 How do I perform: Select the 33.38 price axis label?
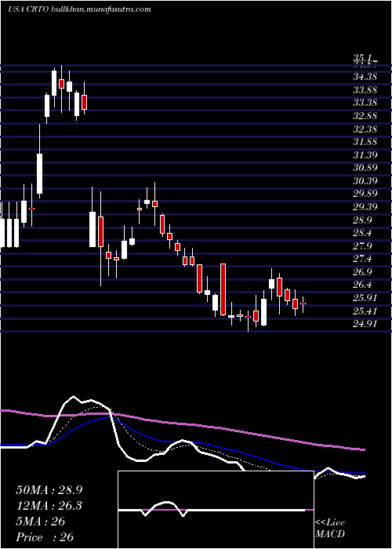365,103
